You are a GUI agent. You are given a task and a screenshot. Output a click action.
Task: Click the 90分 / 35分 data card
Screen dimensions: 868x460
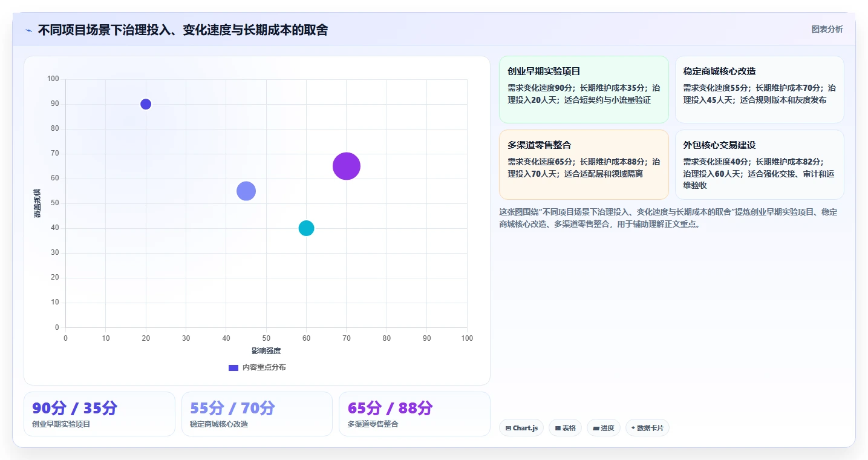(x=99, y=414)
